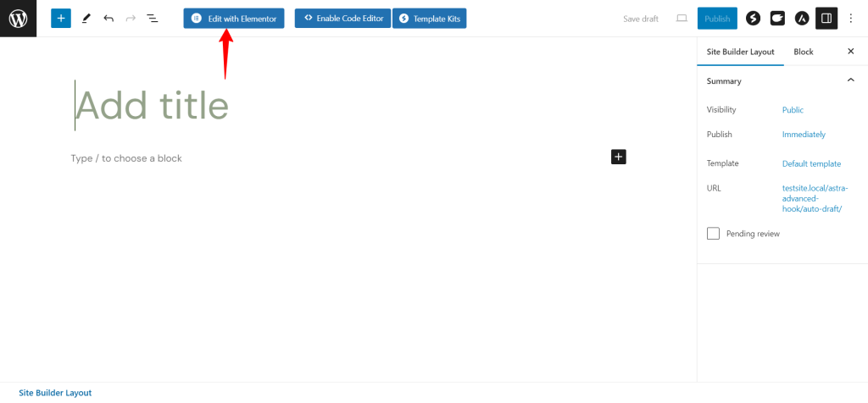
Task: Click the black add block button
Action: tap(618, 157)
